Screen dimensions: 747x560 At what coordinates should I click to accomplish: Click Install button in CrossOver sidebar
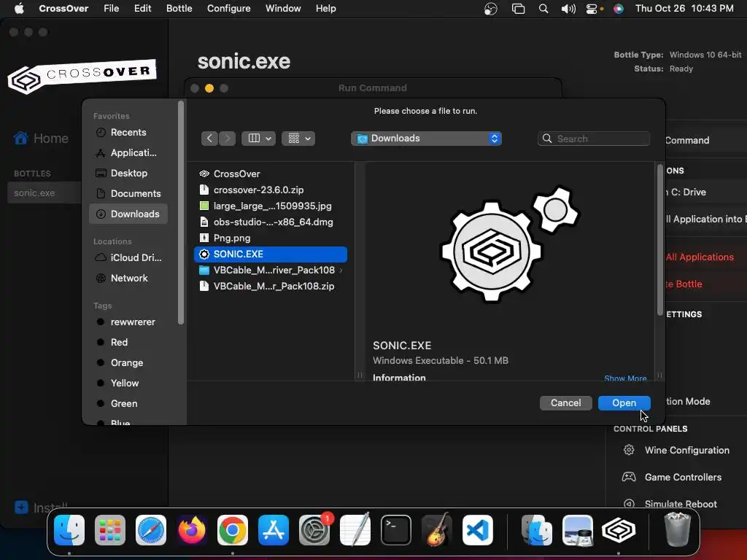[41, 507]
